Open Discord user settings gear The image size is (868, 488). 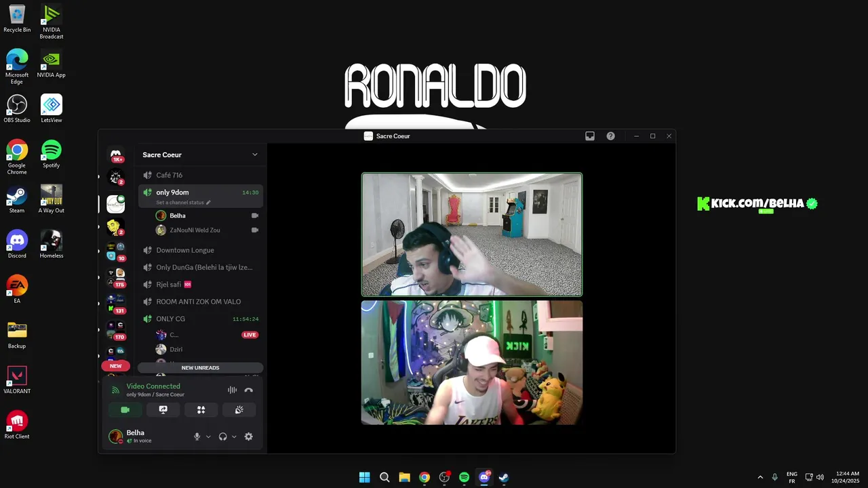click(248, 436)
